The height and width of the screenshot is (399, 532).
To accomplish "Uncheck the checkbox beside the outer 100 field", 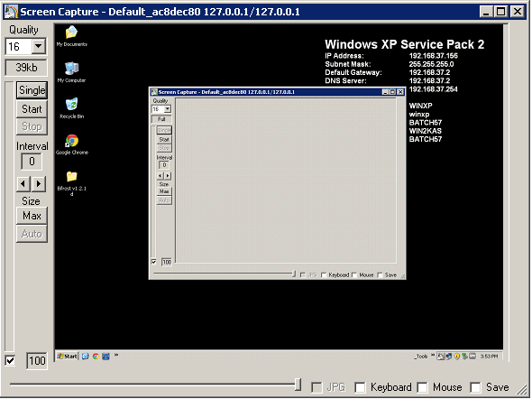I will click(x=10, y=360).
